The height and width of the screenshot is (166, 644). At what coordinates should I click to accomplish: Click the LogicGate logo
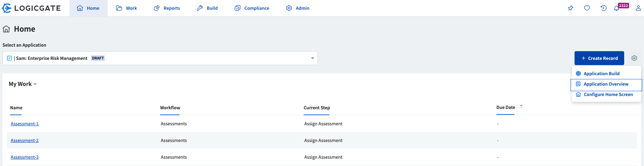coord(31,8)
